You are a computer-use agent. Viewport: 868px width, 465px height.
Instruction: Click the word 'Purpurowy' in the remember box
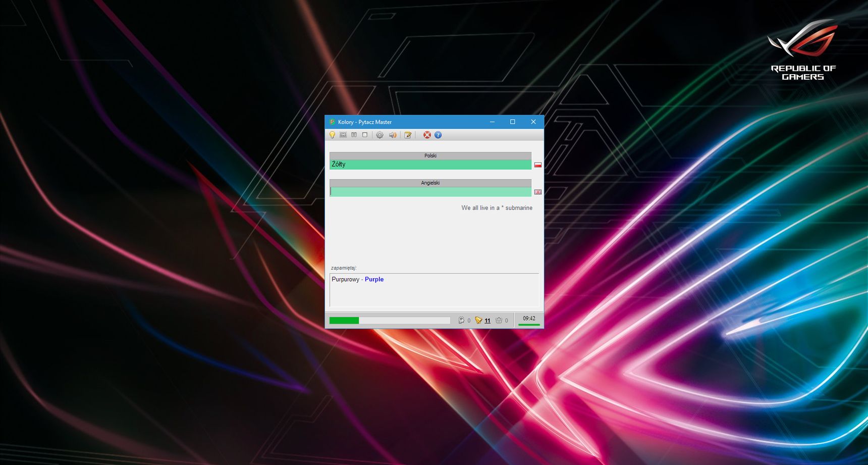346,279
